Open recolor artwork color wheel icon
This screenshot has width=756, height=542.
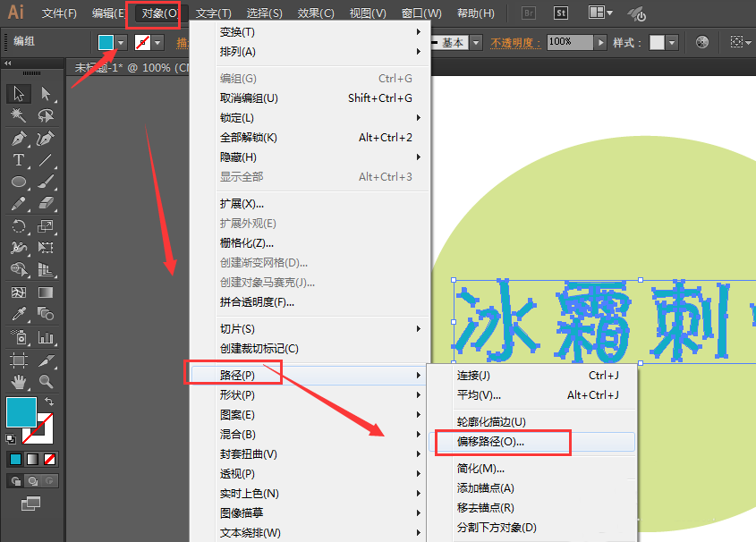click(x=702, y=42)
